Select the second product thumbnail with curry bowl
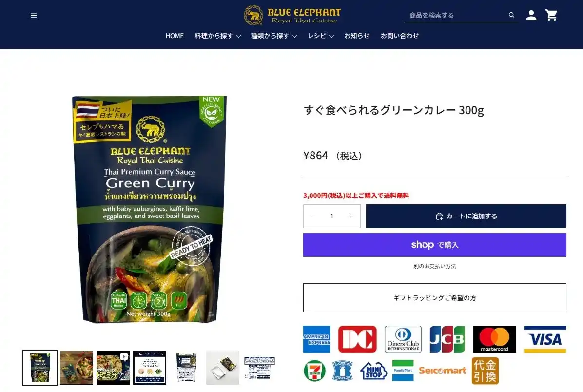 click(77, 368)
